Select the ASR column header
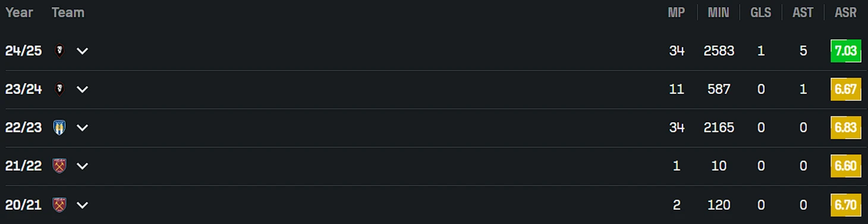Screen dimensions: 868x224 tap(845, 12)
